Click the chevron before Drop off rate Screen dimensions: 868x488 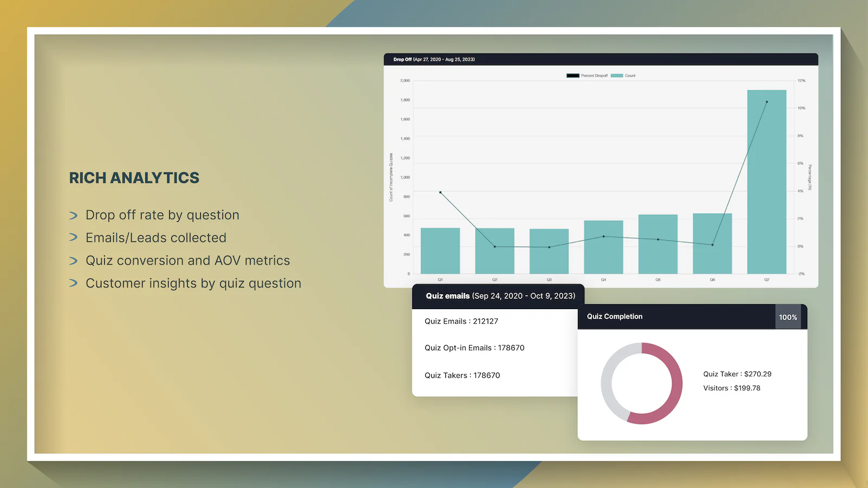click(x=73, y=216)
